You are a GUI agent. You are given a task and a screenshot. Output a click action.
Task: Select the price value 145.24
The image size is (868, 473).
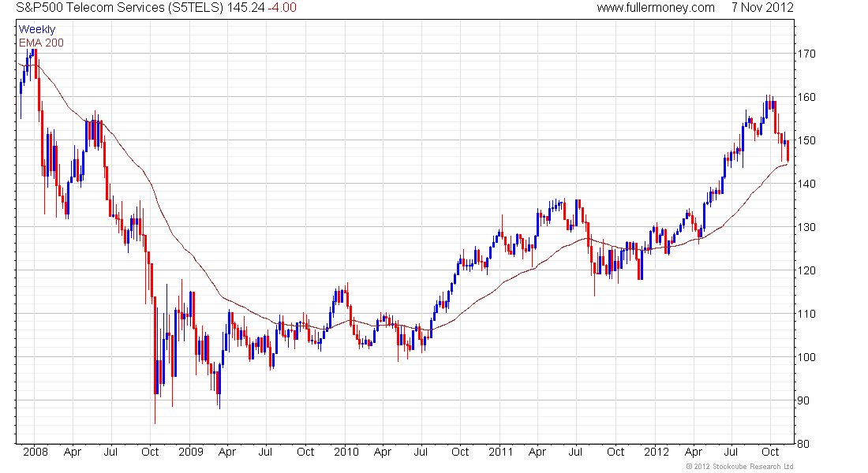(x=245, y=8)
